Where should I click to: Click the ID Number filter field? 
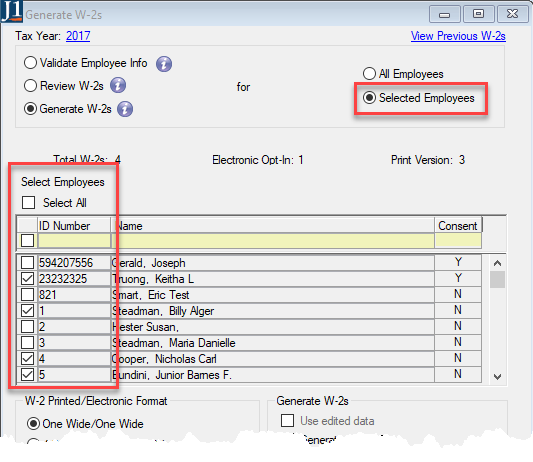[x=74, y=241]
